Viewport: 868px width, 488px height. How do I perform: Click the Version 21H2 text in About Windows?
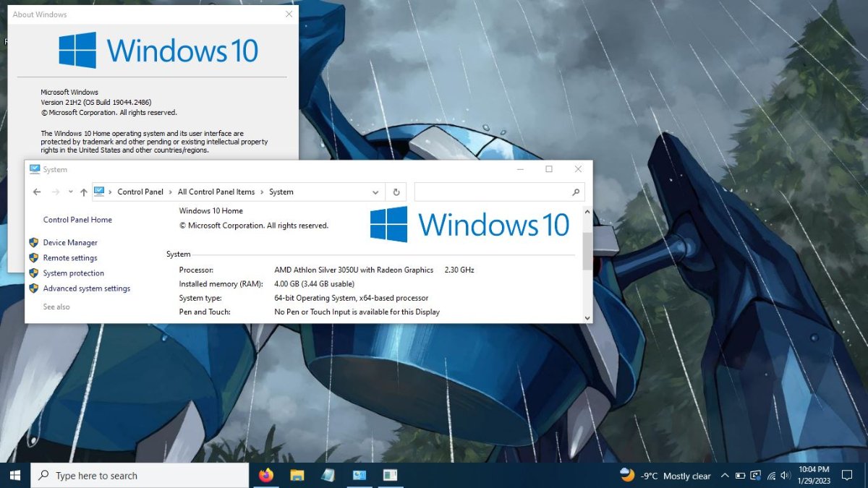click(x=96, y=103)
